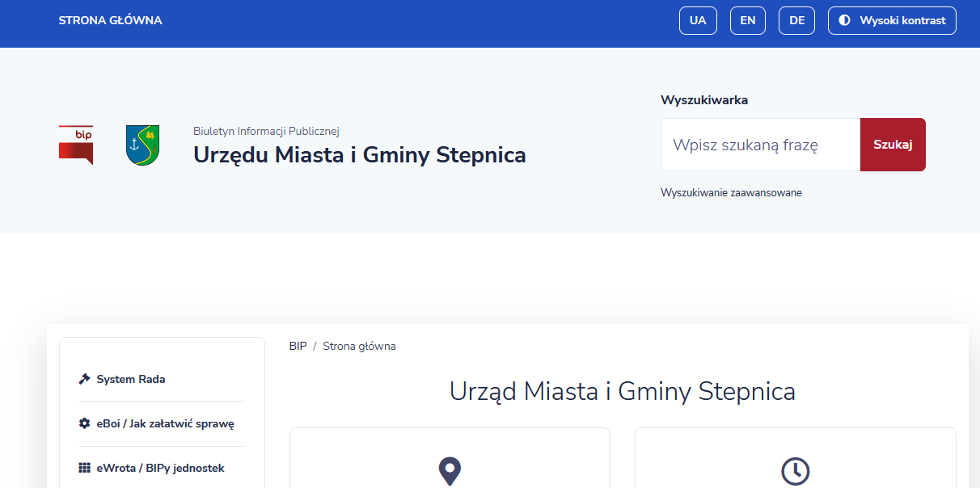Click Strona główna breadcrumb entry
Viewport: 980px width, 488px height.
pyautogui.click(x=359, y=346)
